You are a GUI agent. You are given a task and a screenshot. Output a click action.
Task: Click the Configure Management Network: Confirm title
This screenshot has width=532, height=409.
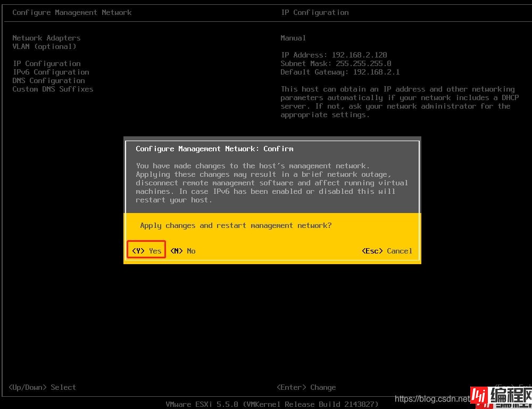pos(214,149)
